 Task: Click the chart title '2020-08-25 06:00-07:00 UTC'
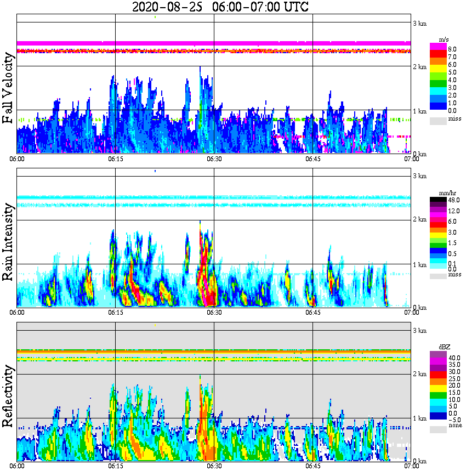click(x=220, y=7)
